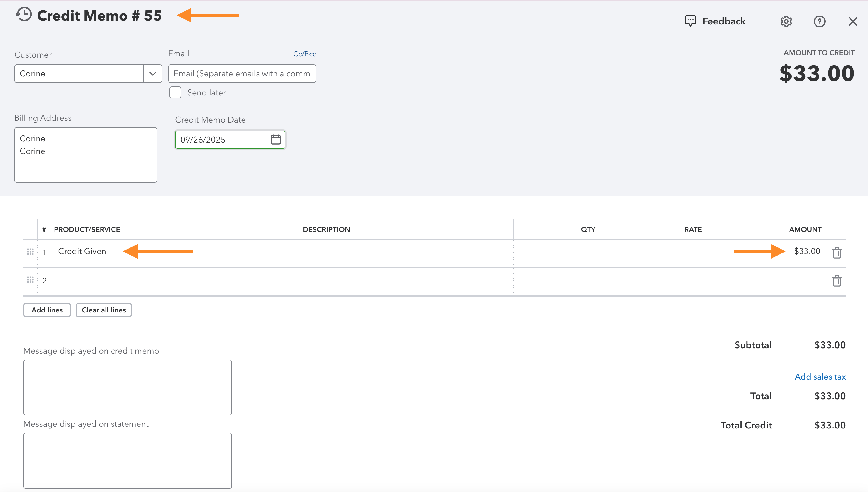This screenshot has width=868, height=492.
Task: Click the help question mark icon
Action: [819, 21]
